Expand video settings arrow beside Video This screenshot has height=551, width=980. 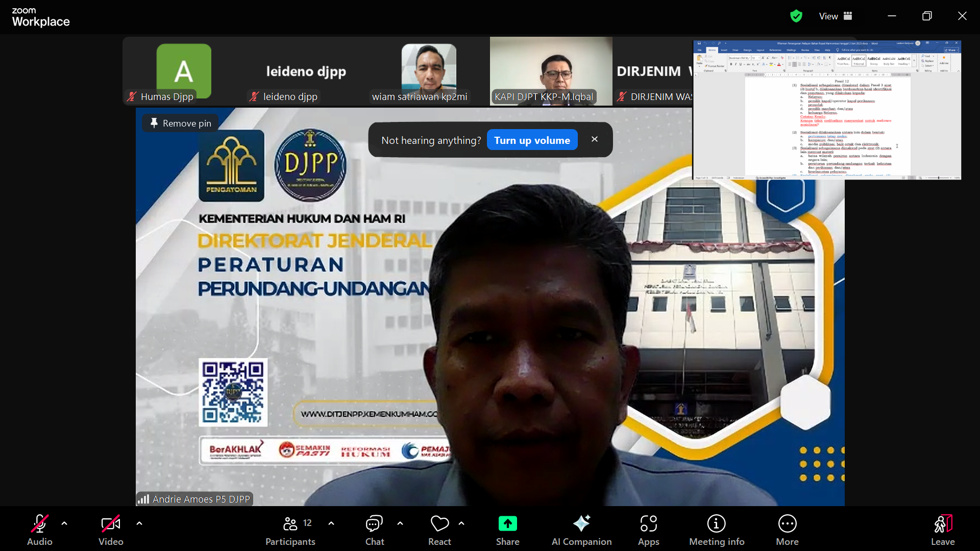tap(139, 523)
